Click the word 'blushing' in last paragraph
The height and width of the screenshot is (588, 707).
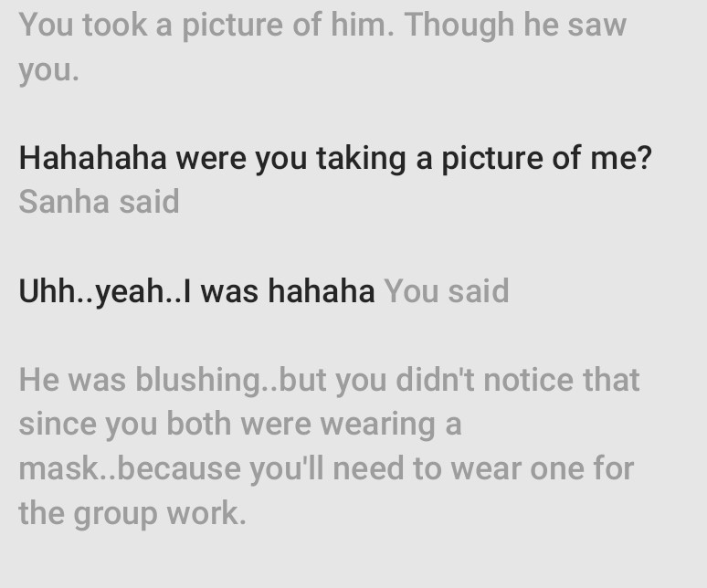coord(198,380)
